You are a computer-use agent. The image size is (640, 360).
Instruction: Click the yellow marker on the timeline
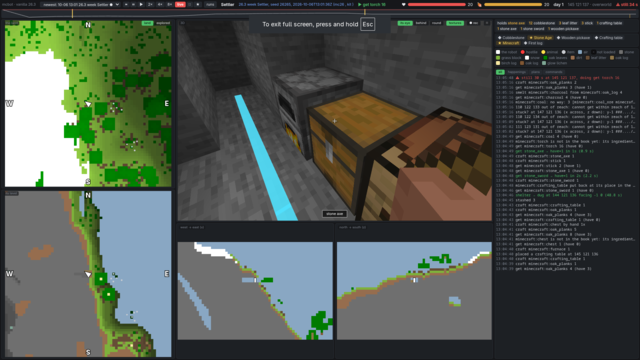click(x=72, y=13)
